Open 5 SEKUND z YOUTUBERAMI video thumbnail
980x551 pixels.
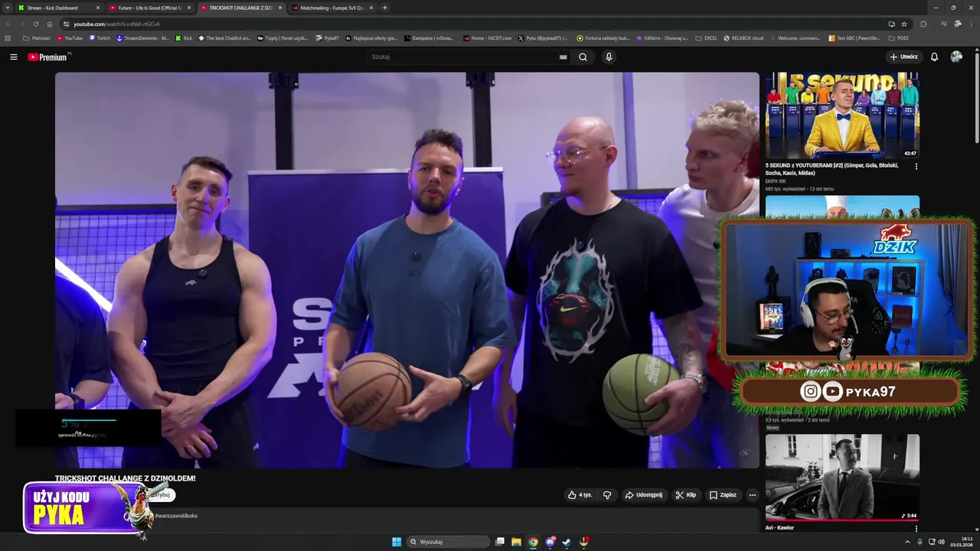pyautogui.click(x=842, y=115)
